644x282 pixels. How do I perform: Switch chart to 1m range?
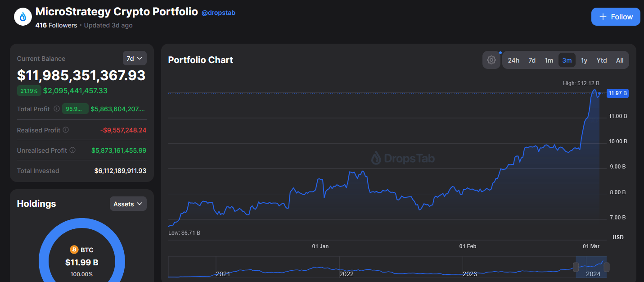pos(549,60)
